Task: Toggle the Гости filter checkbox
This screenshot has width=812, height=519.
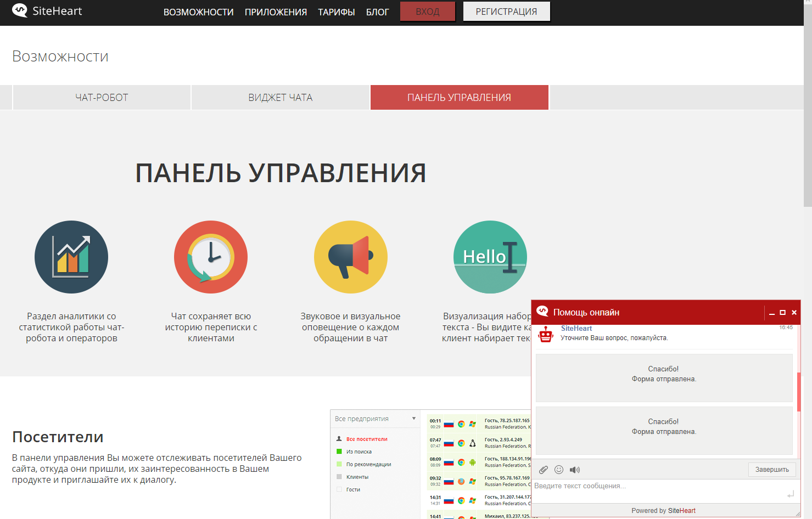Action: pos(339,489)
